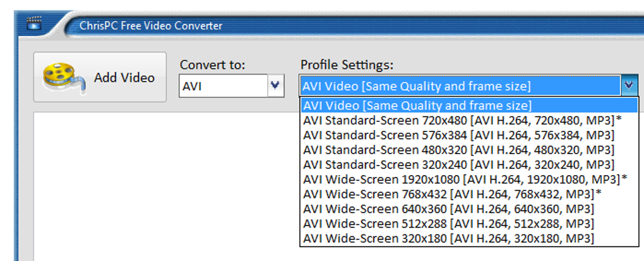Click the AVI Convert to combo box
Image resolution: width=644 pixels, height=261 pixels.
(224, 86)
